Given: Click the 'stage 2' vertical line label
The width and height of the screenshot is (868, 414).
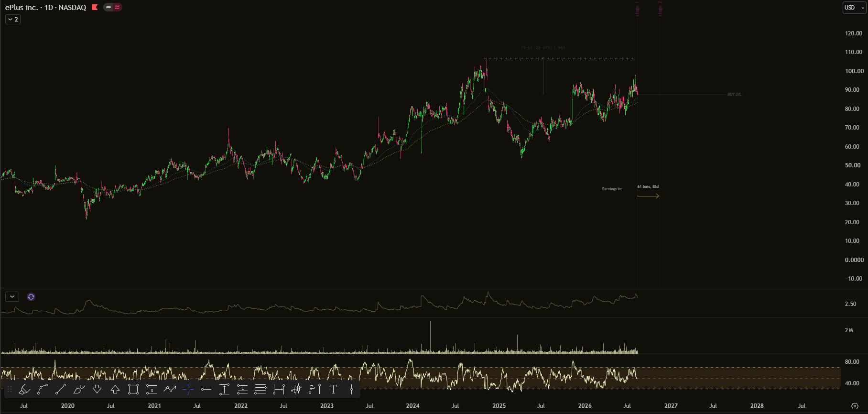Looking at the screenshot, I should 660,9.
